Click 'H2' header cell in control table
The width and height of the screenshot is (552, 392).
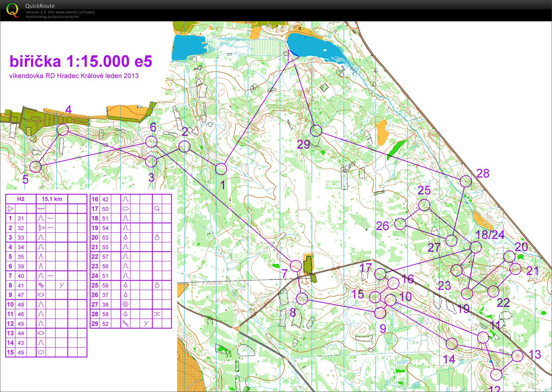(x=21, y=199)
